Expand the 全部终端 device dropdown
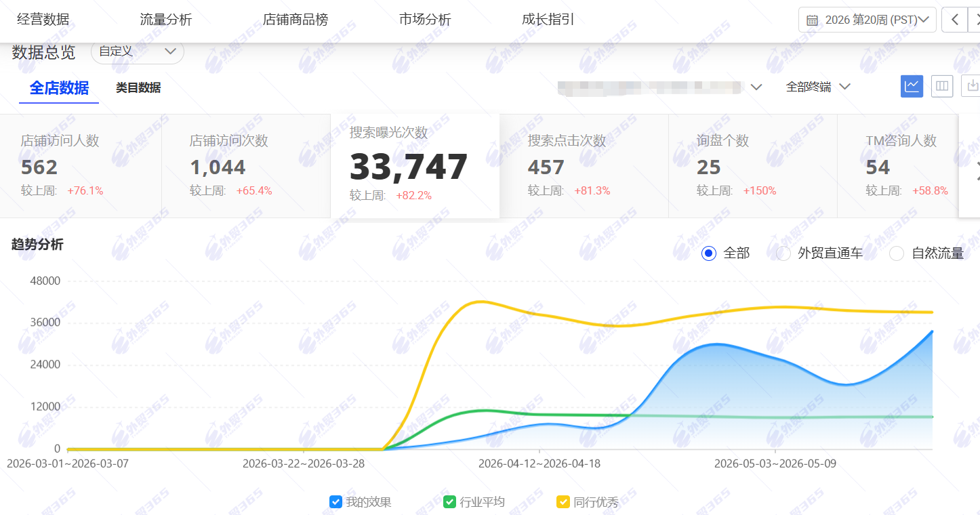The height and width of the screenshot is (515, 980). pyautogui.click(x=818, y=87)
